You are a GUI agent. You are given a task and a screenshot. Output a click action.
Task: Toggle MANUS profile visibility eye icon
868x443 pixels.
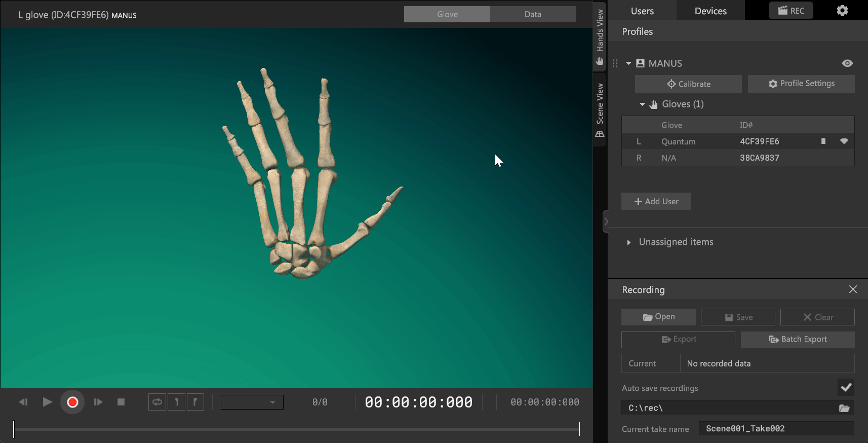pos(847,63)
